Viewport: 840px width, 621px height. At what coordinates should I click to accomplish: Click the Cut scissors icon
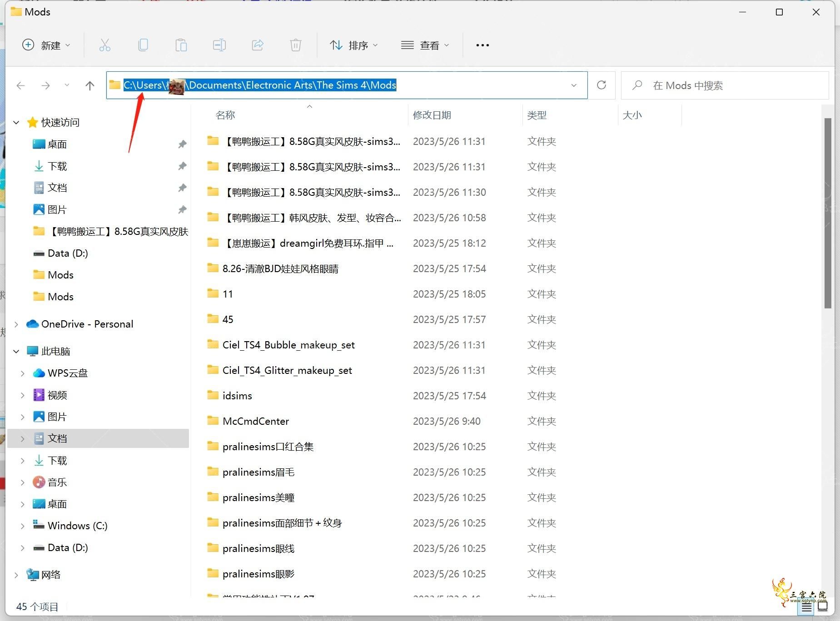click(x=105, y=45)
